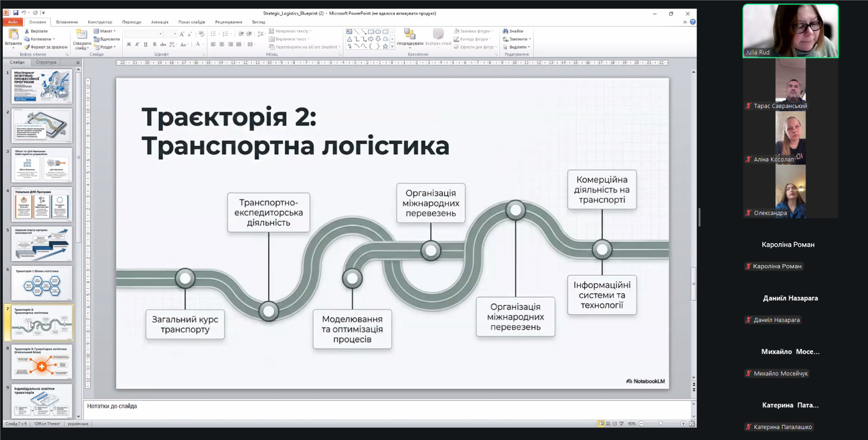Click Формат за зразком format painter
Viewport: 868px width, 440px height.
(45, 47)
